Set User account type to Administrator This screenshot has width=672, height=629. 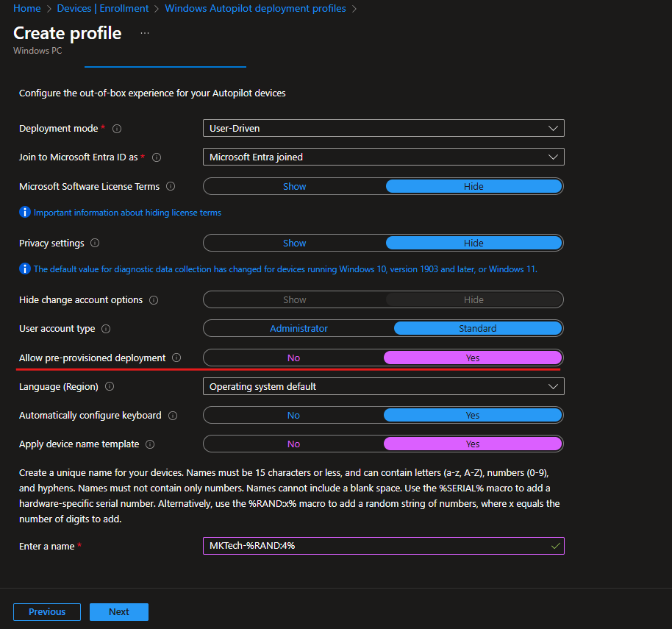tap(299, 328)
